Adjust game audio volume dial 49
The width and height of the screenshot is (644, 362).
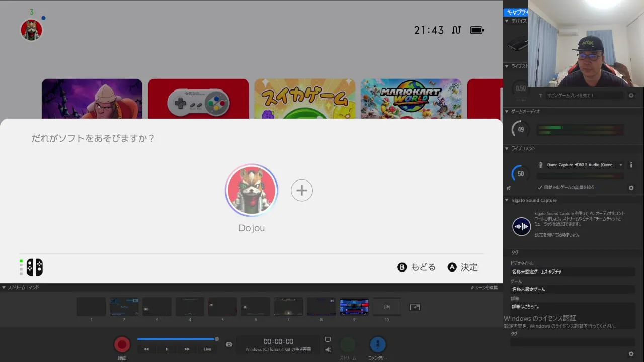(521, 129)
